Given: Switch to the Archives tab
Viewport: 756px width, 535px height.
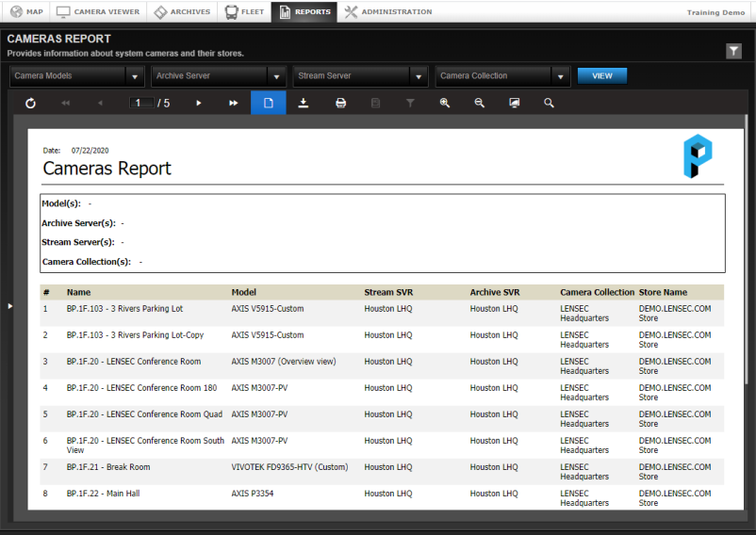Looking at the screenshot, I should (x=182, y=11).
